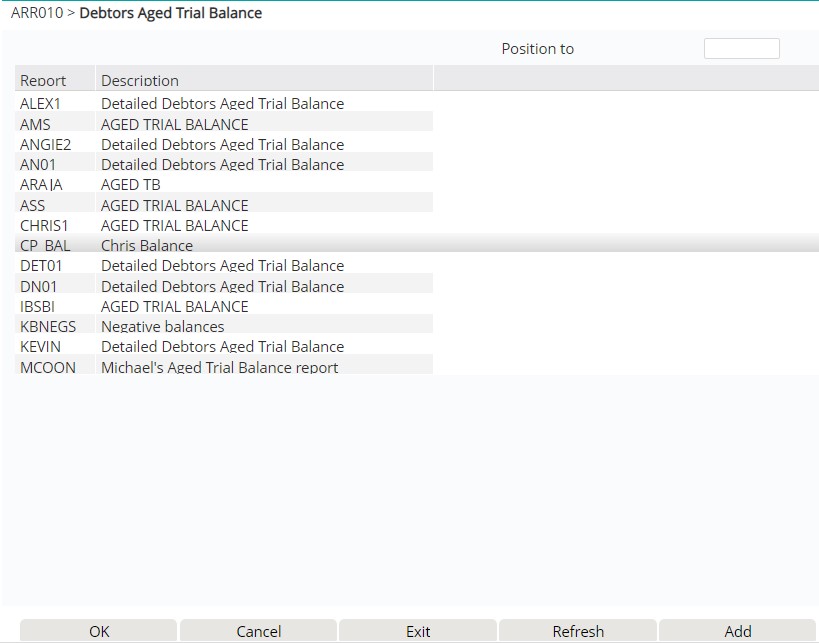Select the AN01 report row
The width and height of the screenshot is (819, 643).
222,164
